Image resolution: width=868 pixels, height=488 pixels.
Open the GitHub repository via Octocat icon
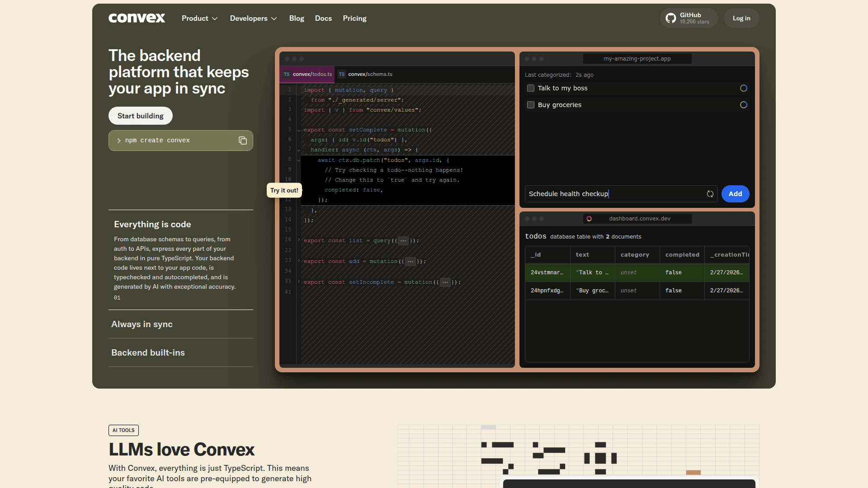tap(671, 18)
